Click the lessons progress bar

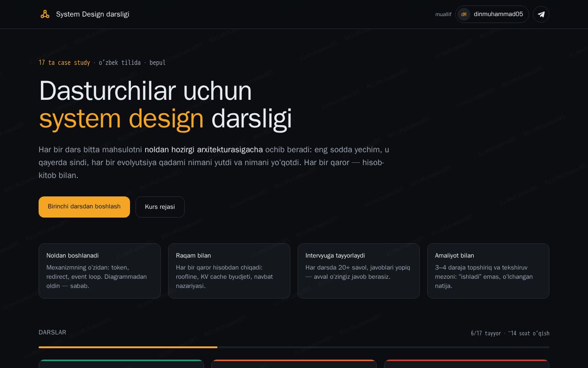tap(294, 347)
